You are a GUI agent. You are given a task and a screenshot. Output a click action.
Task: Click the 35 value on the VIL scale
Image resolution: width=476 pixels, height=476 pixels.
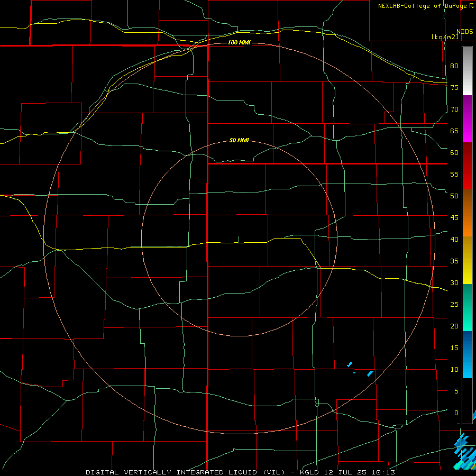[x=454, y=261]
